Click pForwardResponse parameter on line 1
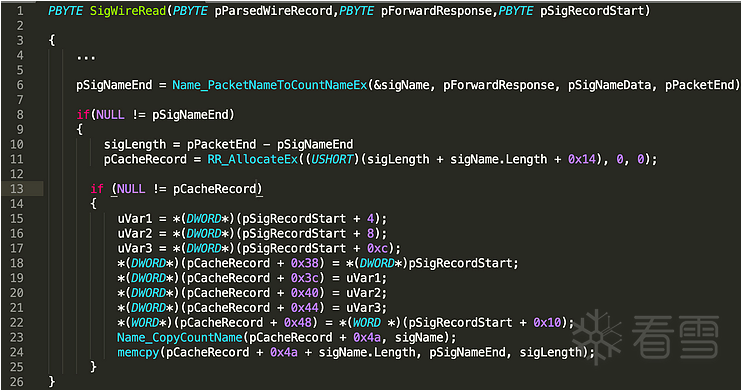741x390 pixels. (x=436, y=11)
